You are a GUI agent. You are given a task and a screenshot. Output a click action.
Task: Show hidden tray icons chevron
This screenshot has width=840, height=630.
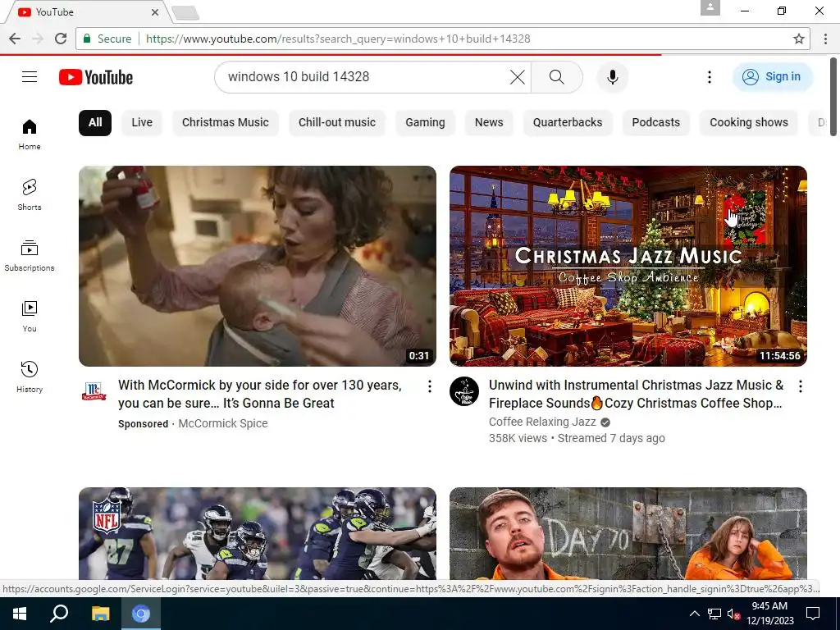[x=694, y=614]
